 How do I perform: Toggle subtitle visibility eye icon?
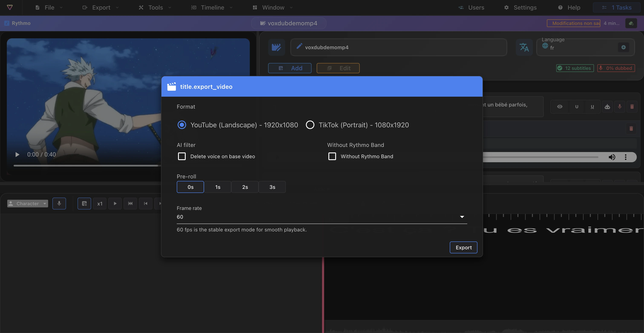tap(560, 107)
